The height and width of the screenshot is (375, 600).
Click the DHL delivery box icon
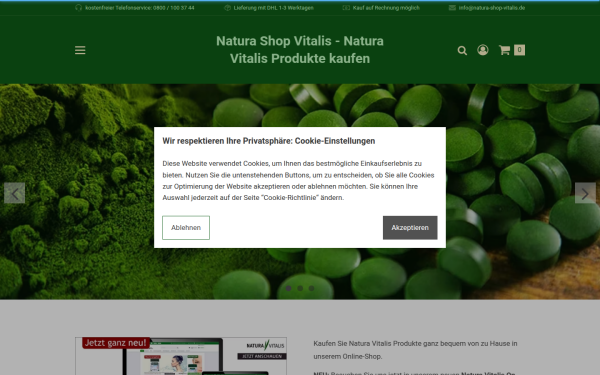click(x=227, y=8)
